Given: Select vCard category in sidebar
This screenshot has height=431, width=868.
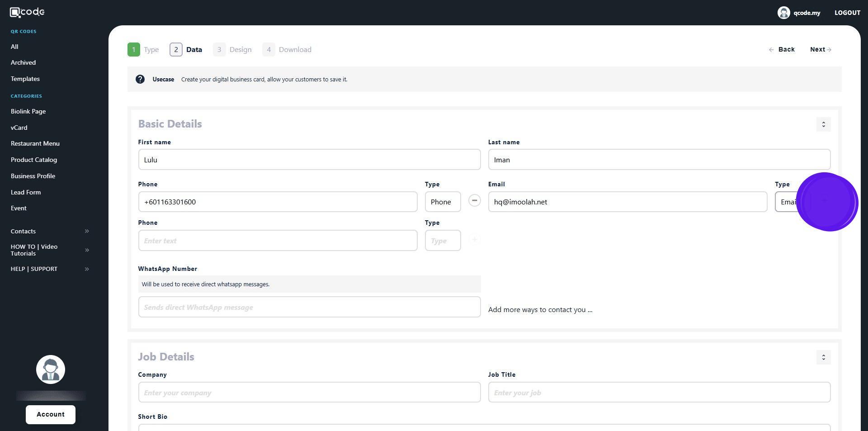Looking at the screenshot, I should coord(19,128).
